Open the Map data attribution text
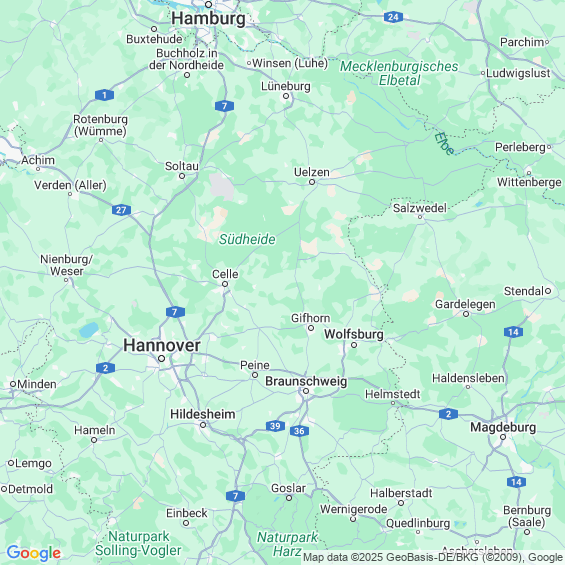The image size is (565, 565). coord(433,557)
